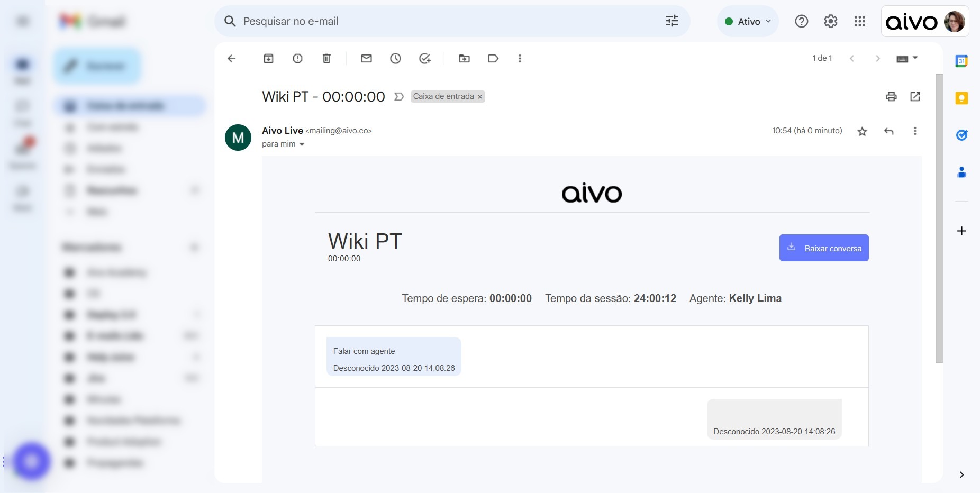Click the 'Falar com agente' chat bubble
The height and width of the screenshot is (493, 980).
394,357
